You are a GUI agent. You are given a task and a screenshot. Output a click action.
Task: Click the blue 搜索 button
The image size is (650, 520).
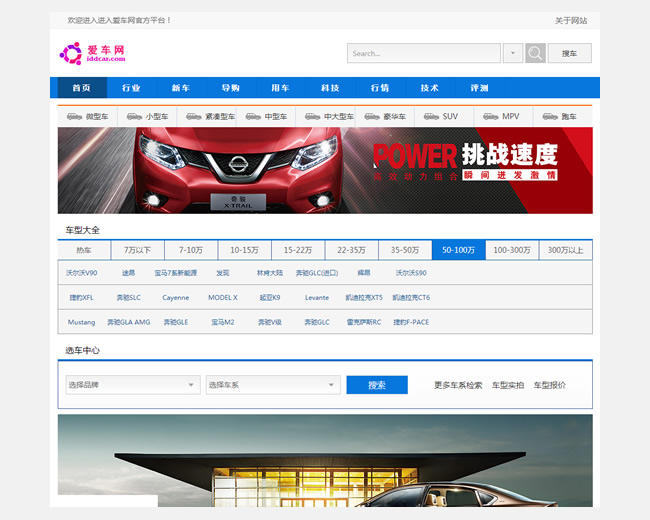click(x=377, y=385)
